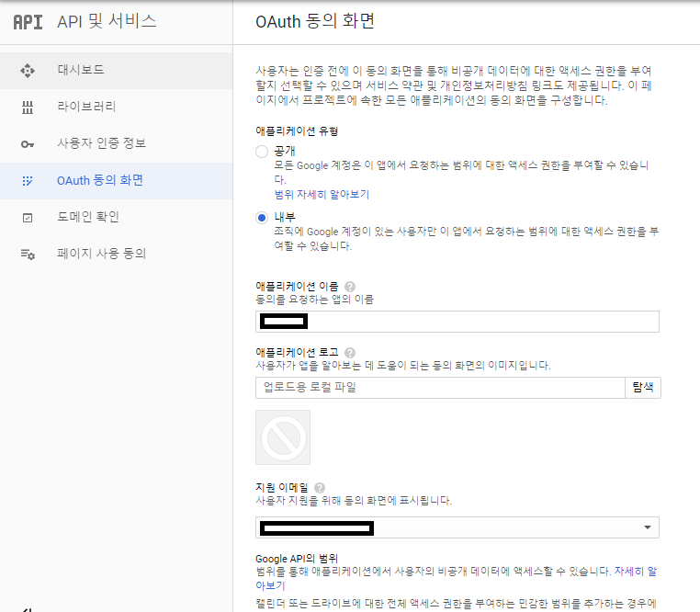Open 대시보드 in the sidebar
This screenshot has width=700, height=612.
[116, 71]
